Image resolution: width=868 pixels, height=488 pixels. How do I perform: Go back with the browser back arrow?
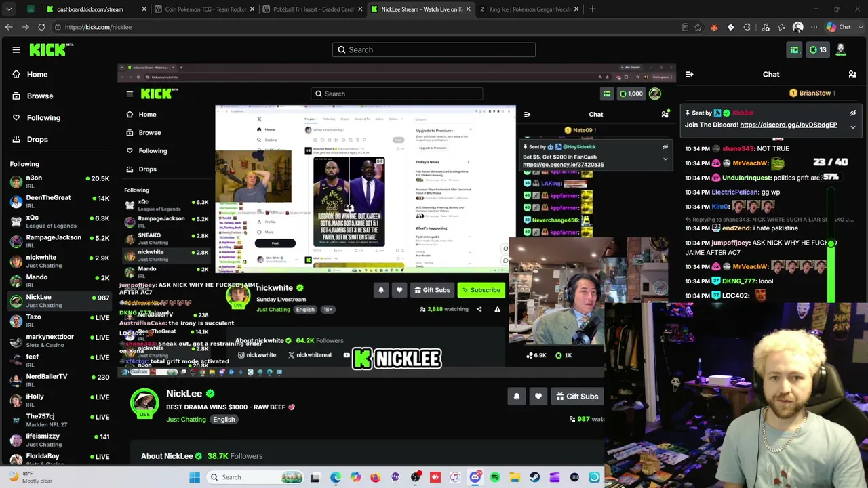[9, 27]
